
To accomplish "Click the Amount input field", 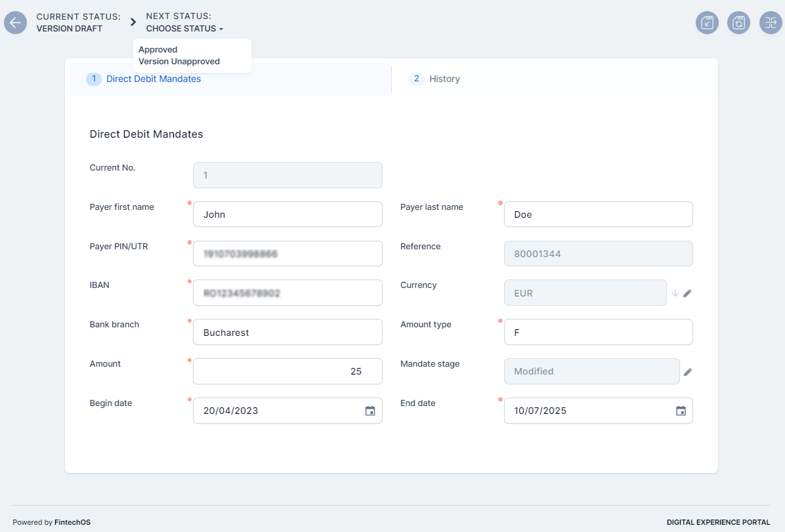I will click(287, 371).
